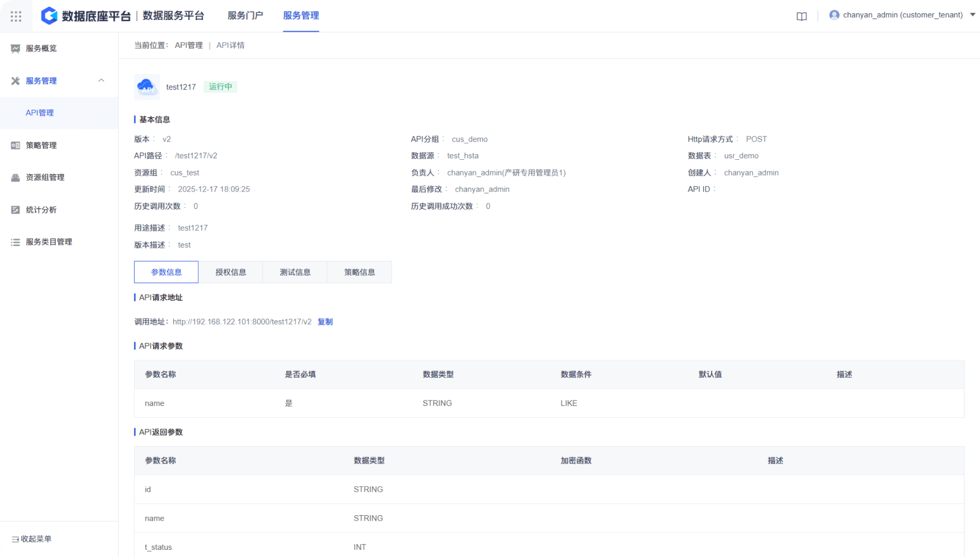Go back to API管理 in breadcrumb
980x557 pixels.
pos(189,45)
